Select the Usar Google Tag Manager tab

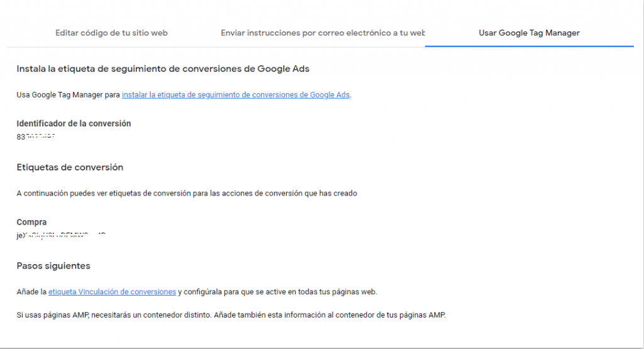click(x=529, y=33)
